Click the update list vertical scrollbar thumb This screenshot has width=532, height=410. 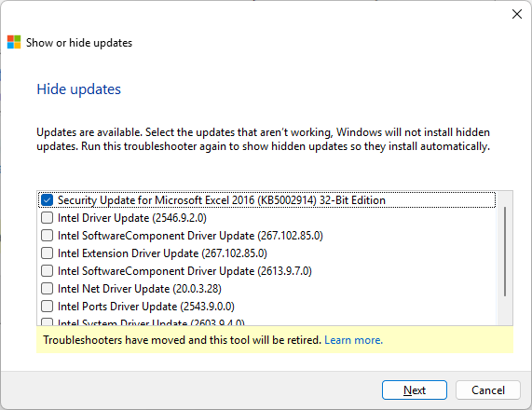[x=505, y=252]
